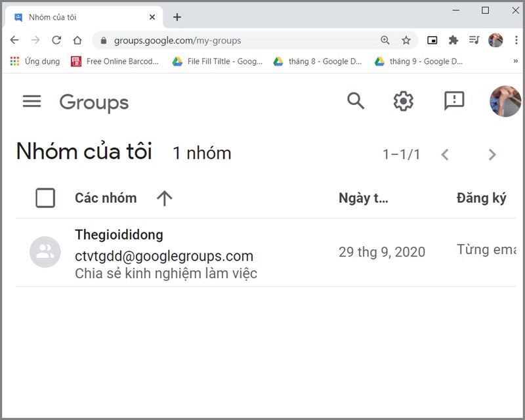Open the Chrome three-dot menu
525x420 pixels.
point(516,40)
